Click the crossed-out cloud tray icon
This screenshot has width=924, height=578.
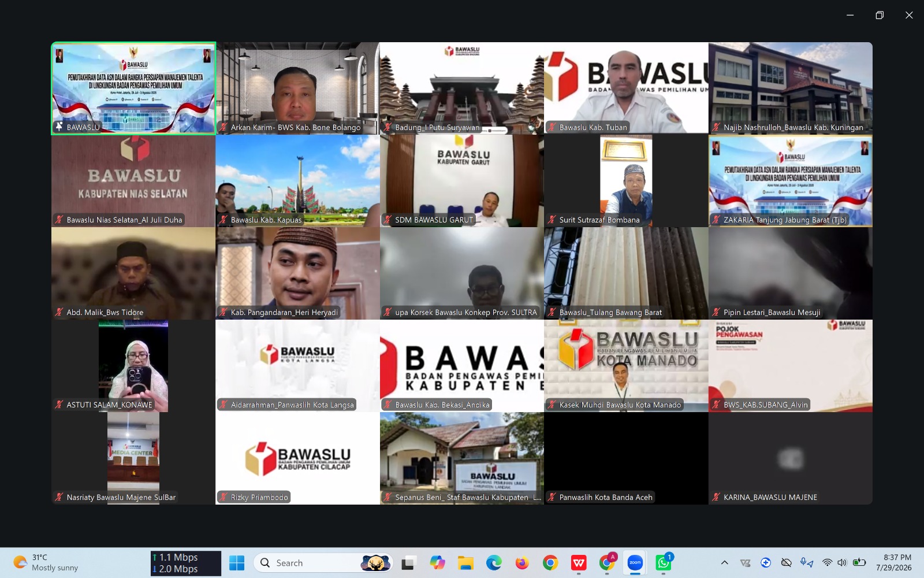point(786,563)
